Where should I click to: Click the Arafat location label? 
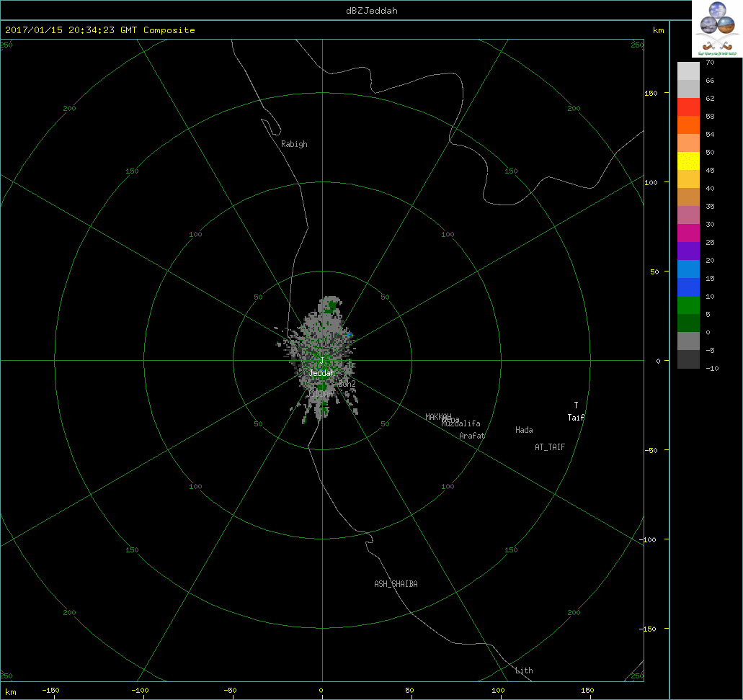472,436
